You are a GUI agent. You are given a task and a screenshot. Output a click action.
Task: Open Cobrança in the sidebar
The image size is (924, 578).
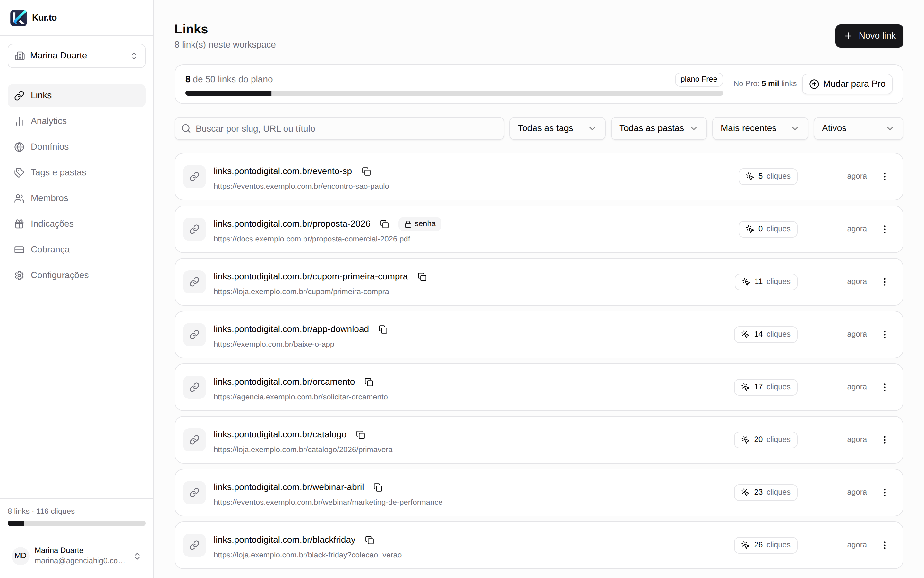(77, 250)
